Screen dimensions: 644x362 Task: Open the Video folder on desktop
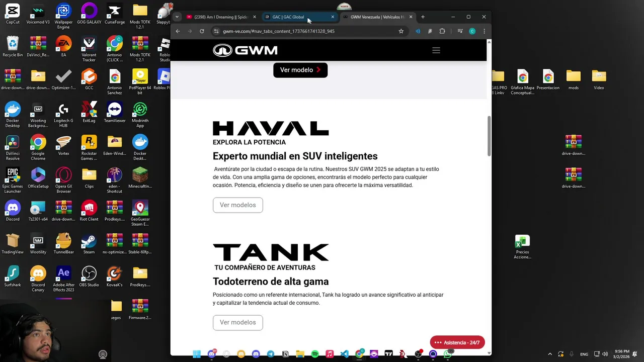tap(599, 79)
